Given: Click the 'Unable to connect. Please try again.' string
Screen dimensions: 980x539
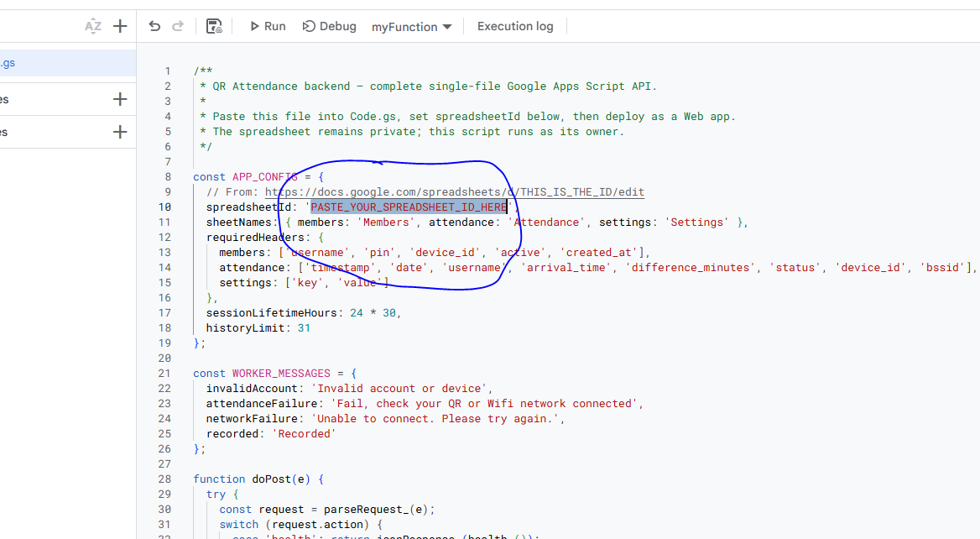Looking at the screenshot, I should point(435,419).
